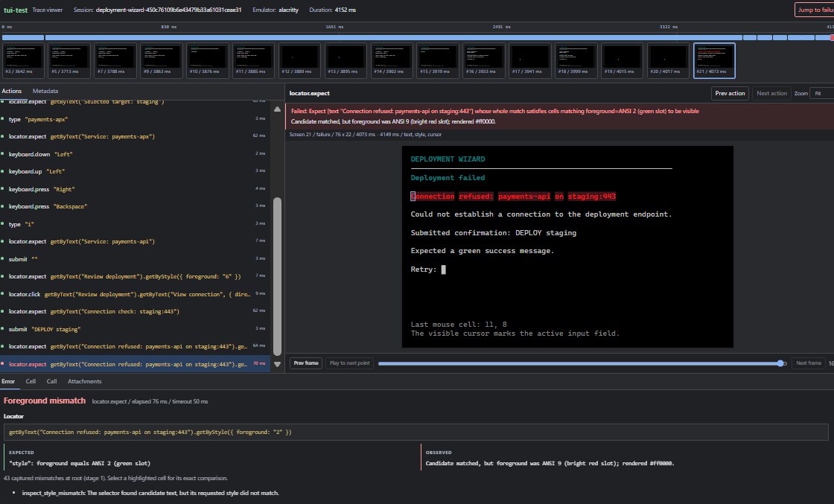Select locator.expect "Service: payments-apx" action
The height and width of the screenshot is (504, 834).
(135, 137)
